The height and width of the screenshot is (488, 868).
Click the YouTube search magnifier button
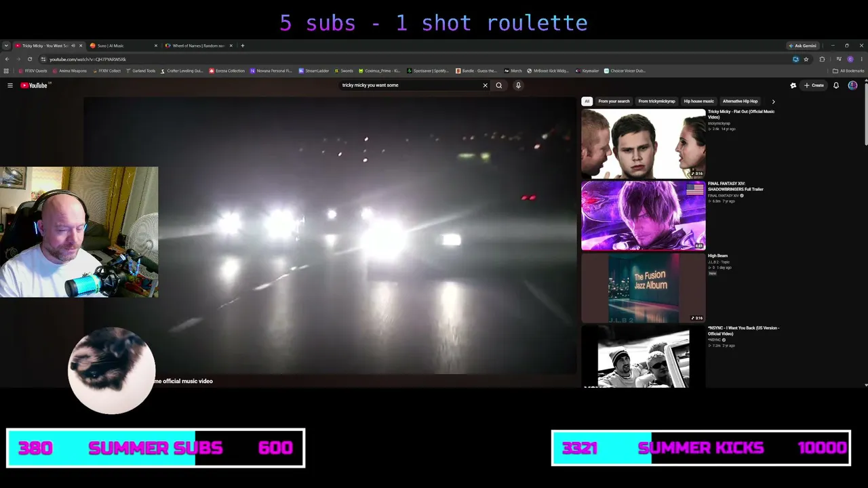[x=499, y=85]
